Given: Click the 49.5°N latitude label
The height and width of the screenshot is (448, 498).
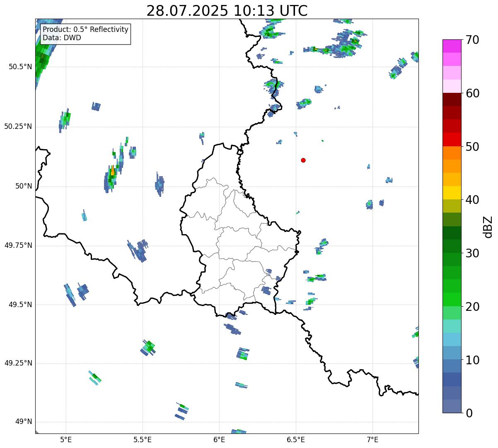Looking at the screenshot, I should pos(20,305).
